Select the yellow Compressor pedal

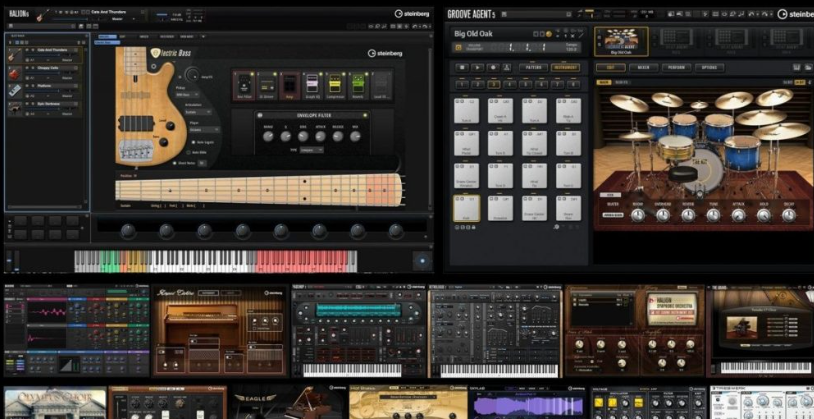pos(336,86)
